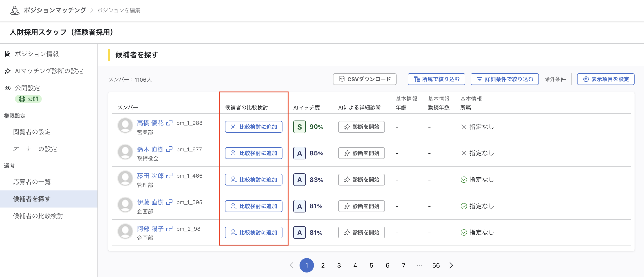Screen dimensions: 644x277
Task: Go to page 2 of results
Action: coord(323,265)
